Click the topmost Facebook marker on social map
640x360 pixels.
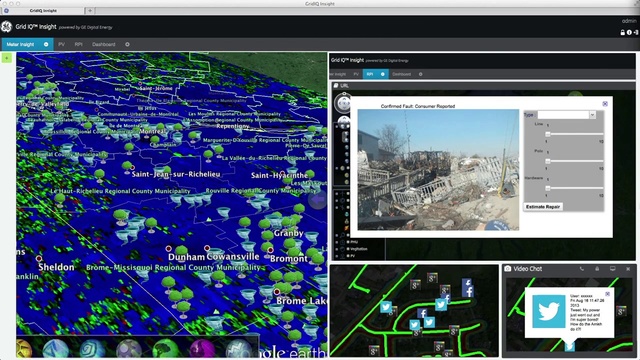467,282
